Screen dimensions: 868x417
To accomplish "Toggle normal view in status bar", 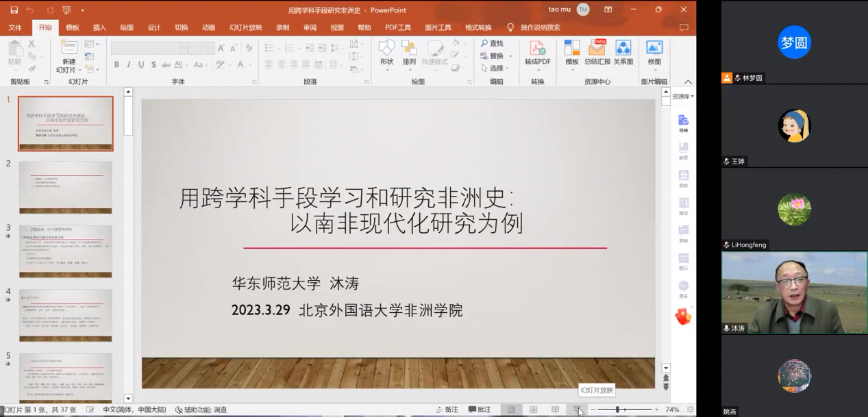I will click(x=511, y=409).
